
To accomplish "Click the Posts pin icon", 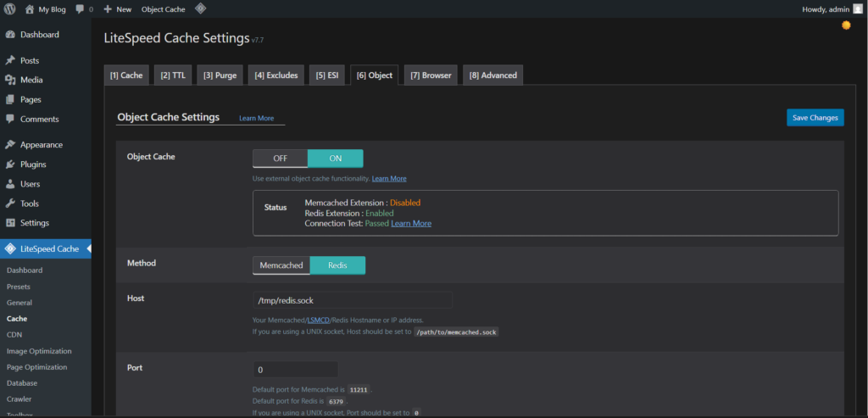I will (x=10, y=60).
